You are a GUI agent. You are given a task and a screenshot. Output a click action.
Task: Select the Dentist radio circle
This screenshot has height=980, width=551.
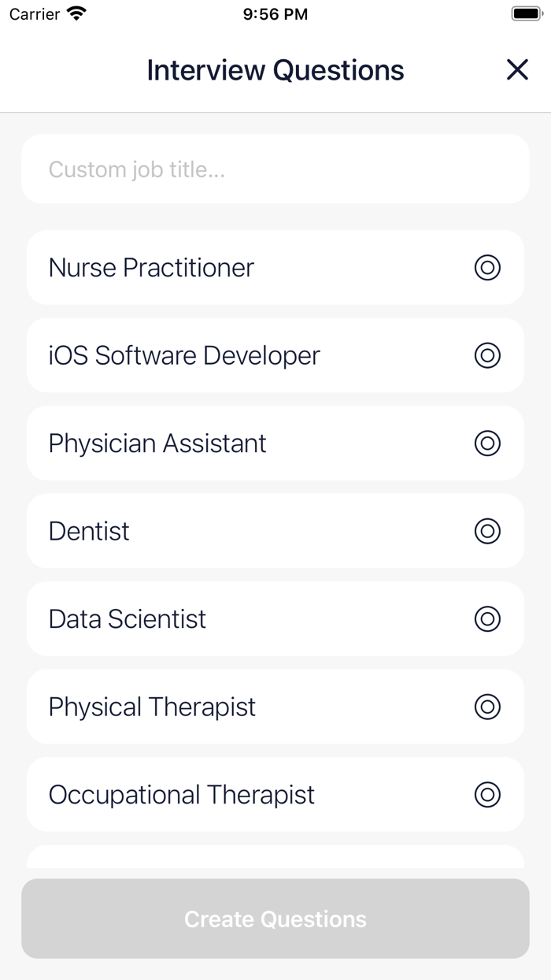coord(487,531)
